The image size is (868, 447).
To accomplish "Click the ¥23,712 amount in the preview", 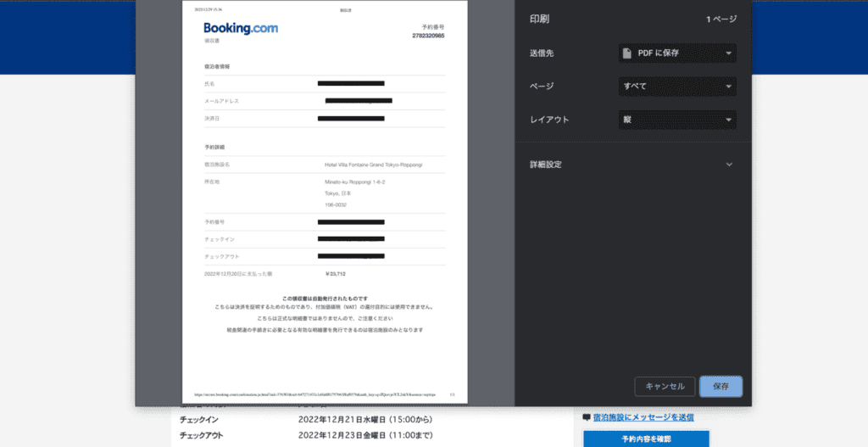I will [336, 274].
